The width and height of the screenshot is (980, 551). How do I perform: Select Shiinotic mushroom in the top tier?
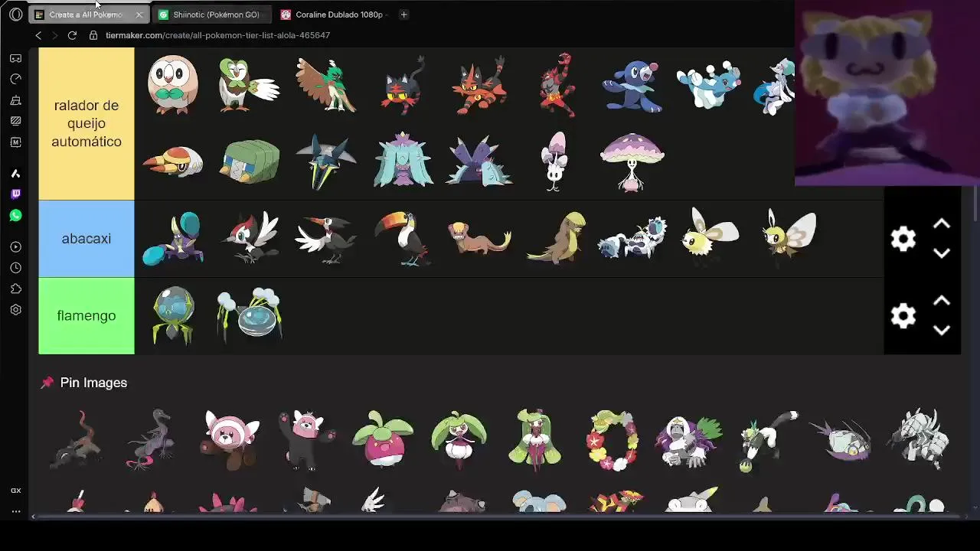(632, 161)
